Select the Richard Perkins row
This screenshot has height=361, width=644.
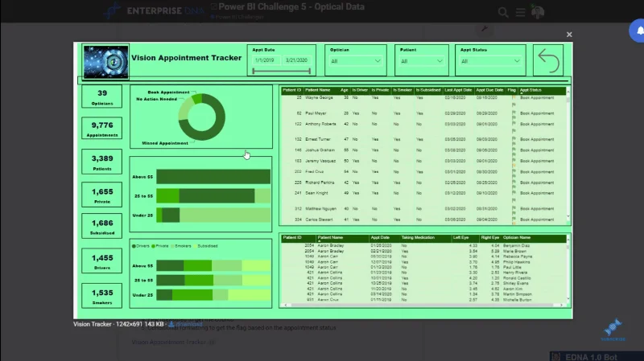[x=424, y=183]
